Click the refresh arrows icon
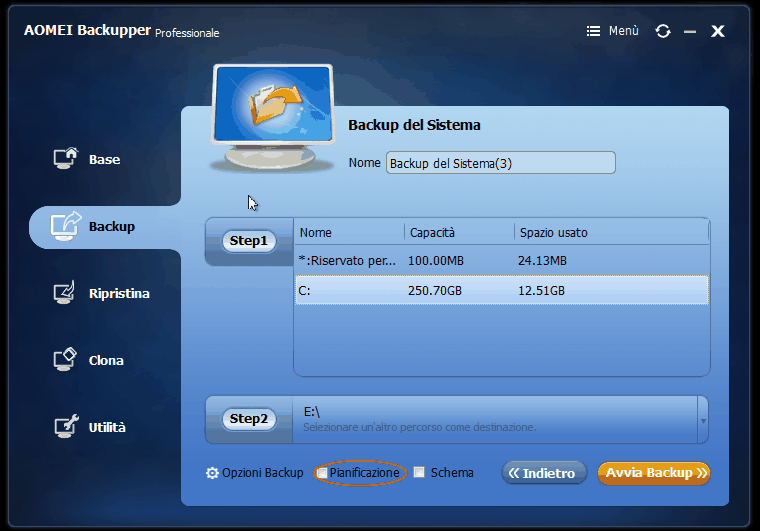The width and height of the screenshot is (760, 531). tap(663, 31)
